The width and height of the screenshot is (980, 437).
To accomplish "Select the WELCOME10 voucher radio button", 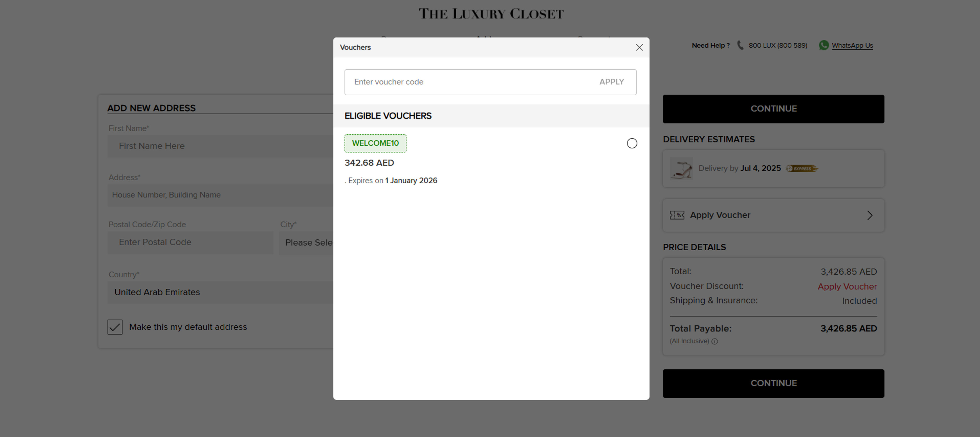I will pyautogui.click(x=632, y=143).
